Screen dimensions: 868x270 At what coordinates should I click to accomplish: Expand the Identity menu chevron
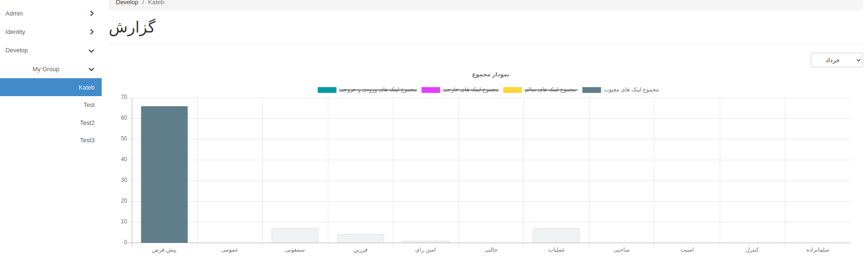pos(92,32)
